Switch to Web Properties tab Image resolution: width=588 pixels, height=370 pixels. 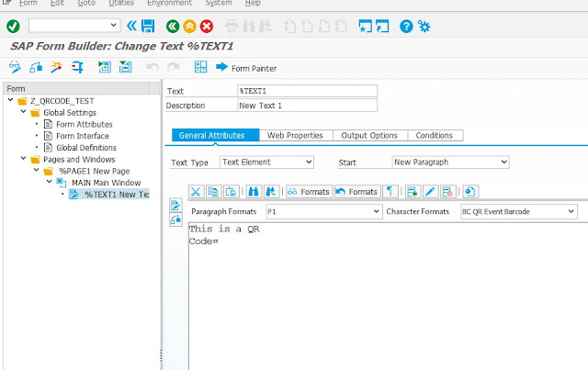295,135
